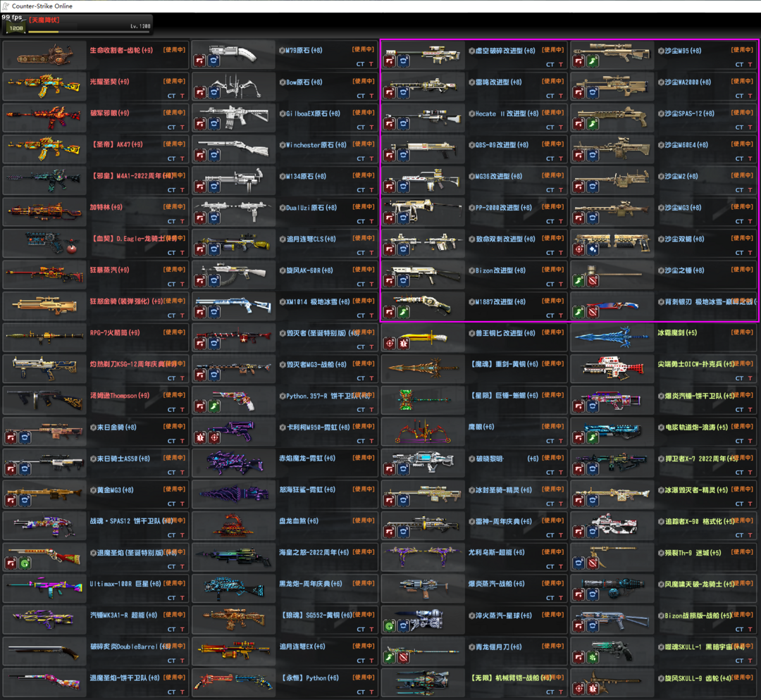Select the blue reload icon on 黄金MG3
The image size is (761, 700).
click(x=25, y=500)
